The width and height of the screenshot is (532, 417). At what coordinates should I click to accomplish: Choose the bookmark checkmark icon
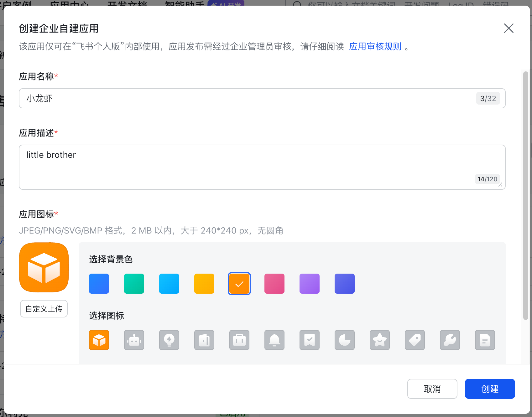click(310, 340)
